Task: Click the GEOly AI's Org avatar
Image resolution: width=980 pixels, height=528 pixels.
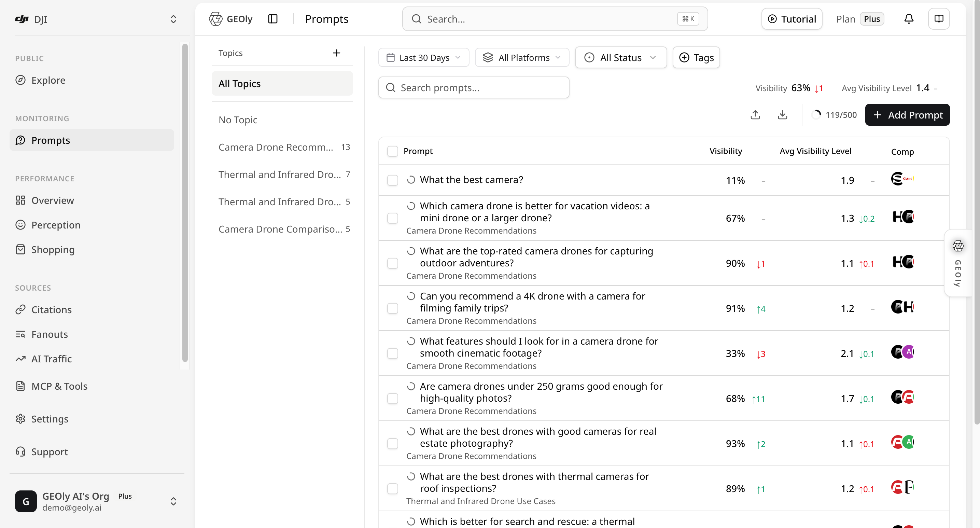Action: coord(26,501)
